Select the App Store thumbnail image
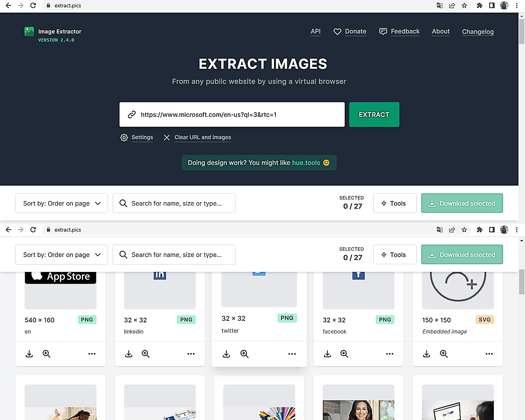 click(60, 290)
